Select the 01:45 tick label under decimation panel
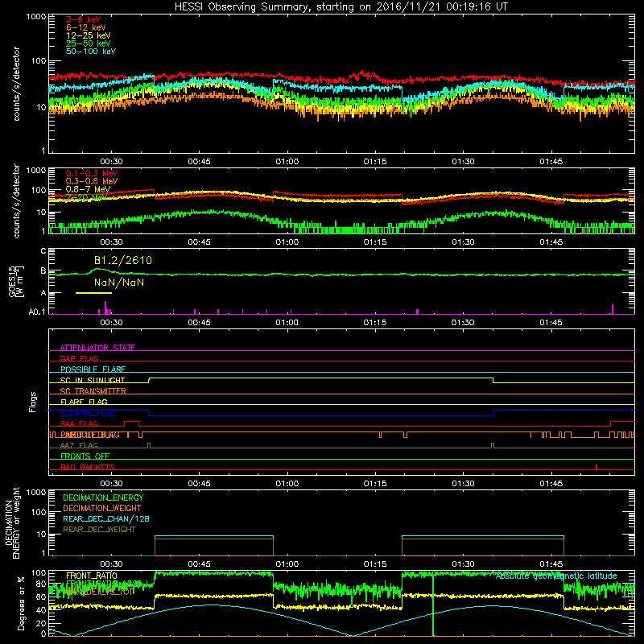The width and height of the screenshot is (644, 644). pyautogui.click(x=551, y=564)
